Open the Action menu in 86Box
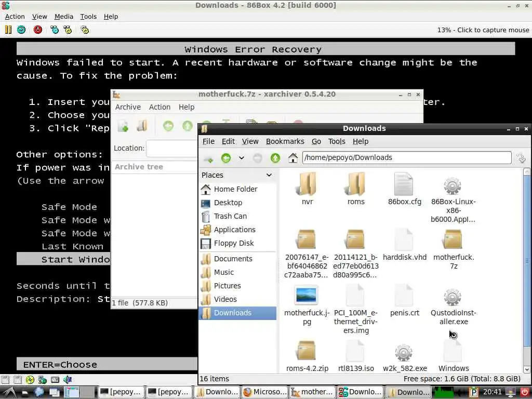Image resolution: width=532 pixels, height=399 pixels. (15, 16)
